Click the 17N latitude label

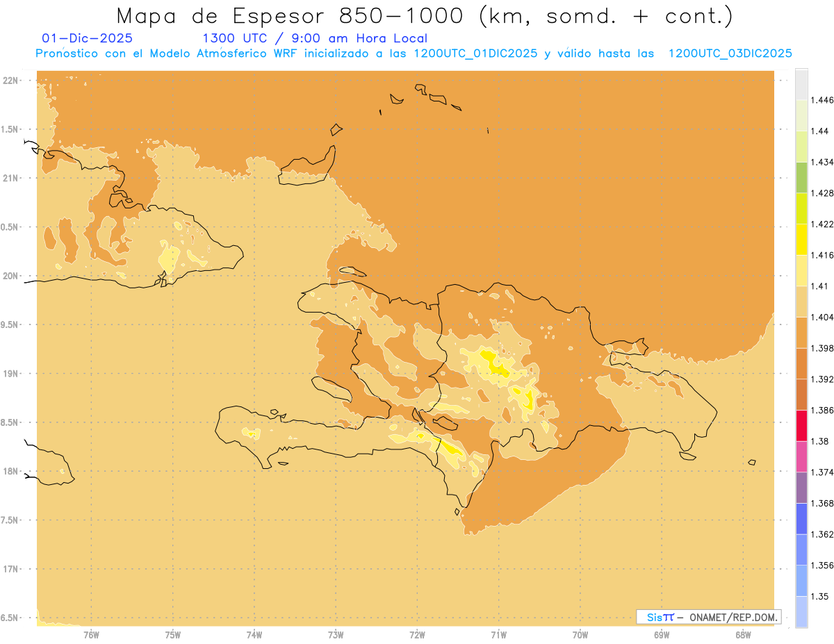pos(12,569)
